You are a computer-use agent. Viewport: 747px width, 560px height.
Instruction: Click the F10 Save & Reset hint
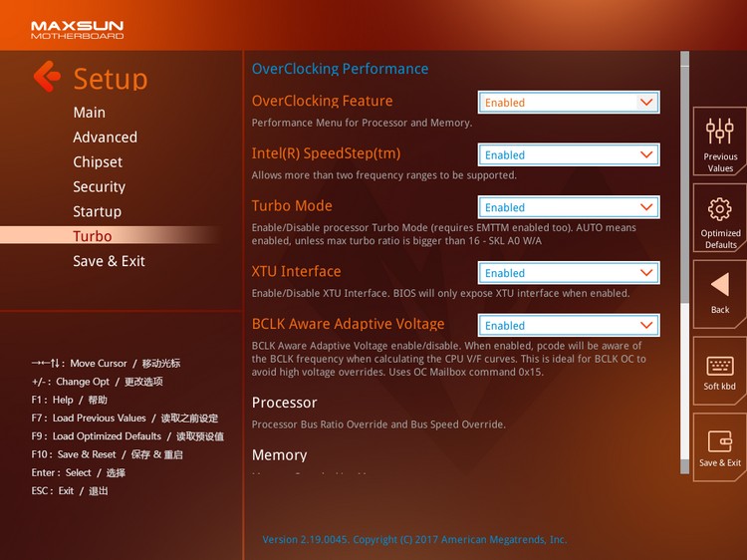click(107, 454)
